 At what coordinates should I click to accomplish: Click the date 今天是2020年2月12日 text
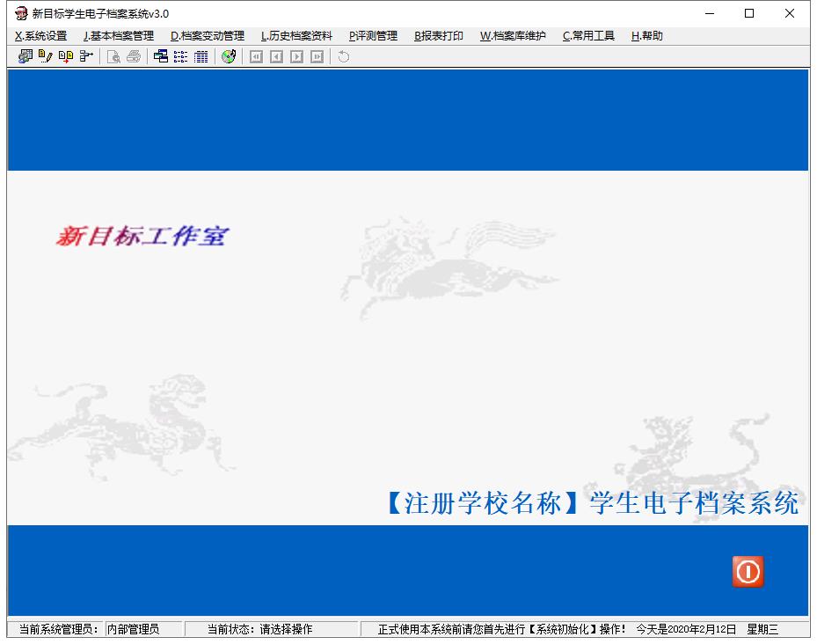(686, 629)
